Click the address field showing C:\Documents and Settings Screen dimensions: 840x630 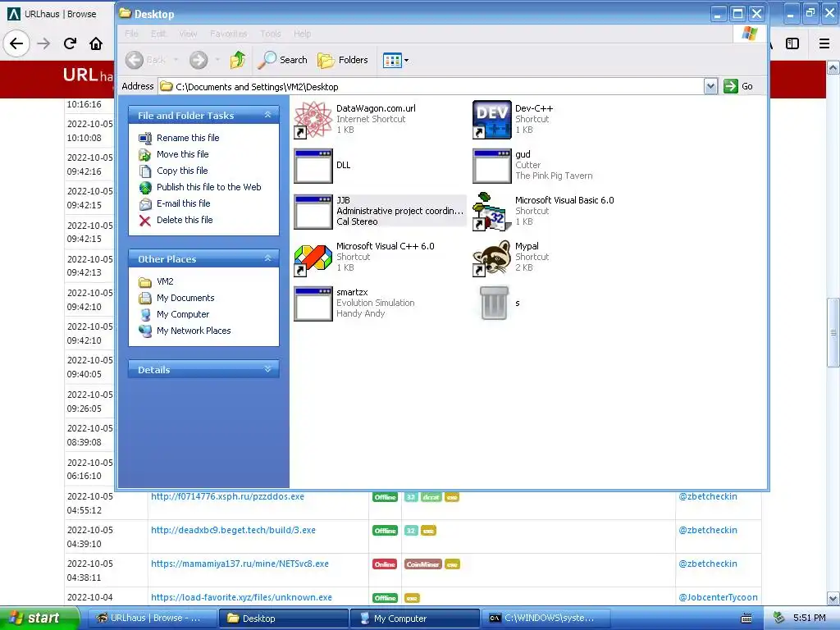tap(431, 86)
